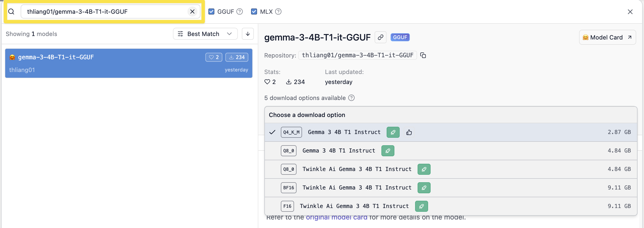Click the 2 likes badge in result row
The width and height of the screenshot is (644, 228).
[x=214, y=57]
